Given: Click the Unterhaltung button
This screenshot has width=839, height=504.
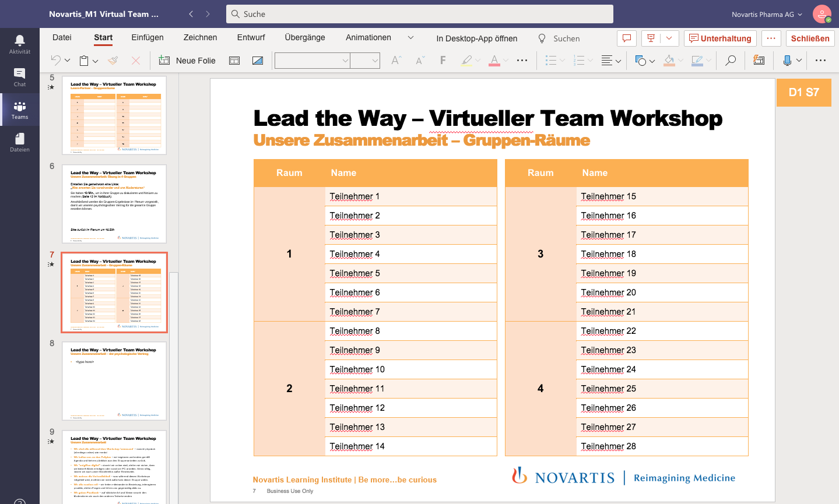Looking at the screenshot, I should click(720, 38).
